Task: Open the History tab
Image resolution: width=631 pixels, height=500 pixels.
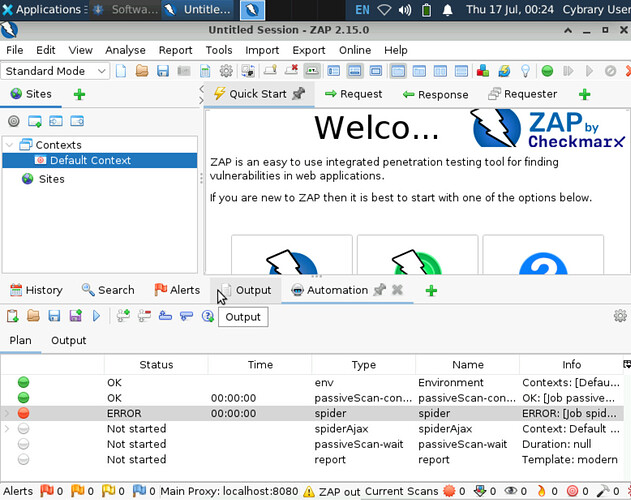Action: pos(36,290)
